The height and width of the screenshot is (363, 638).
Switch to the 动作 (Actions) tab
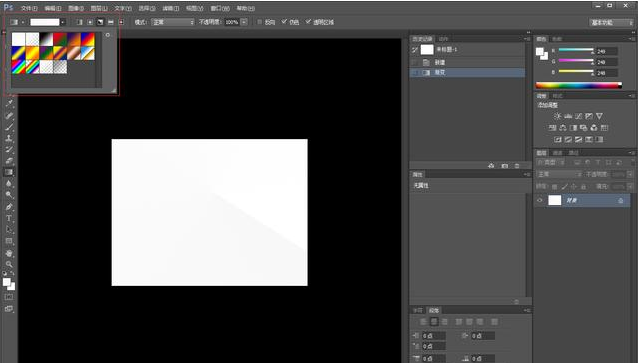(x=443, y=39)
